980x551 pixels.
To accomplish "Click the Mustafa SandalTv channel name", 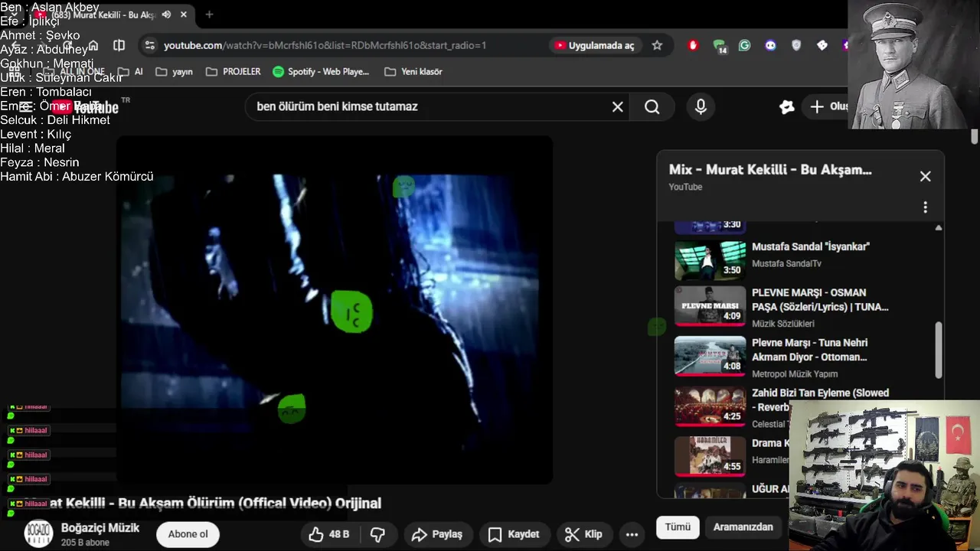I will [786, 263].
